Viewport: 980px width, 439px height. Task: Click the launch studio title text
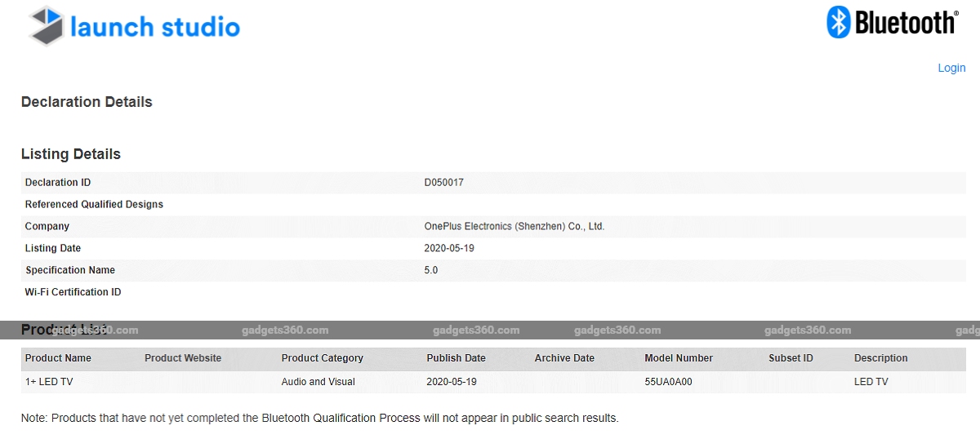pyautogui.click(x=154, y=27)
